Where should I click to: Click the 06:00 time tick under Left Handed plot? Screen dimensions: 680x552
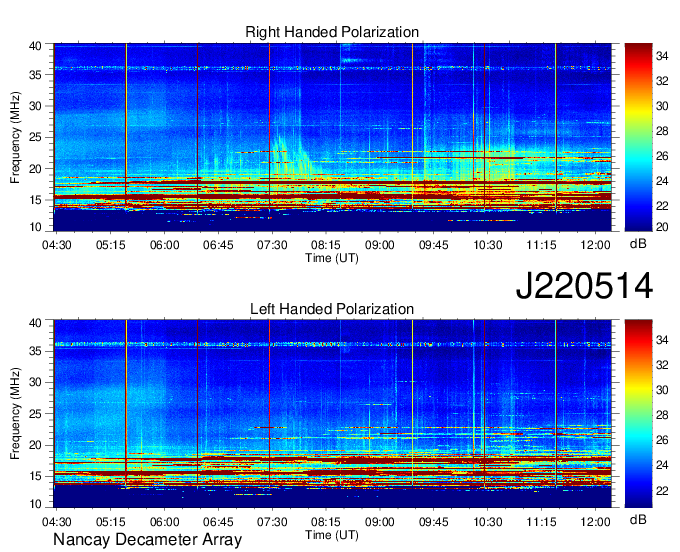164,522
